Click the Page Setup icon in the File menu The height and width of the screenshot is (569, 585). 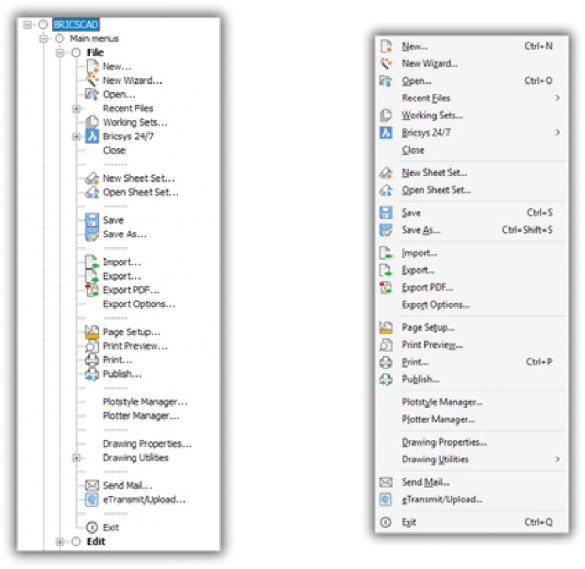[x=386, y=328]
